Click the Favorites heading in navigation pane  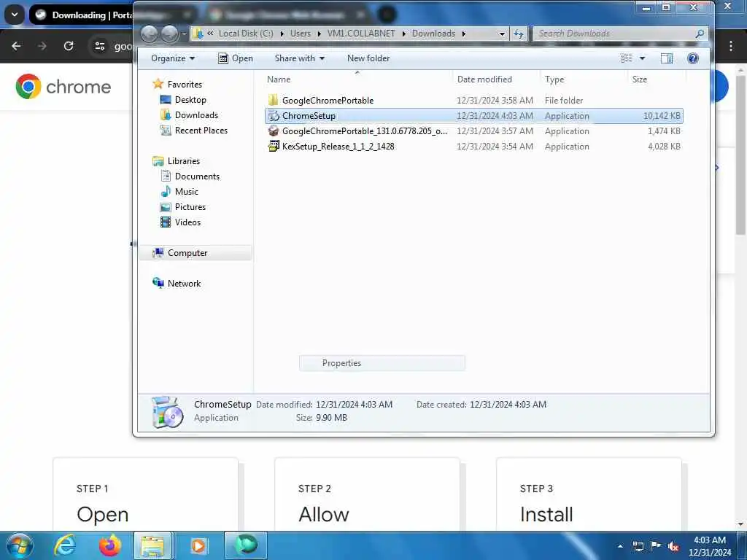coord(185,85)
